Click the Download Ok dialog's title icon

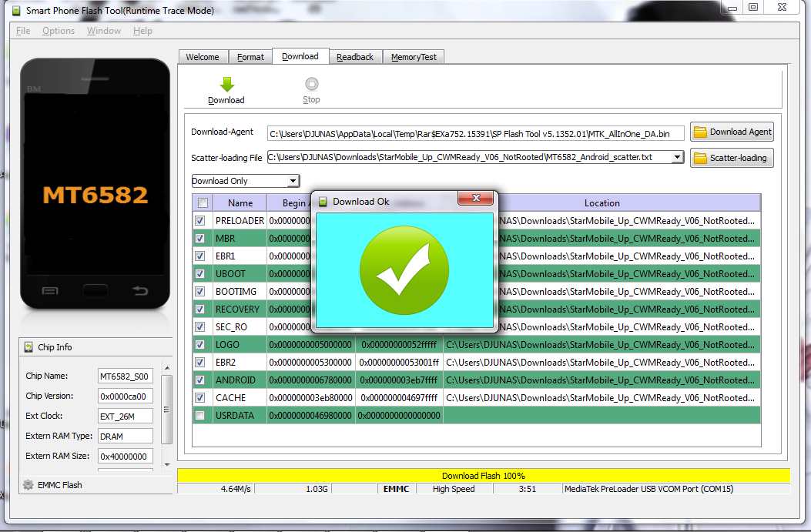click(x=323, y=202)
